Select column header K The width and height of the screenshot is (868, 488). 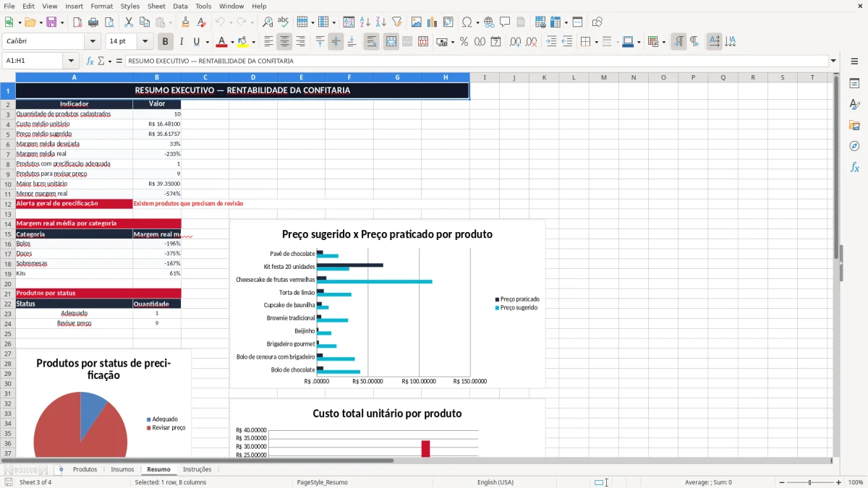[543, 77]
